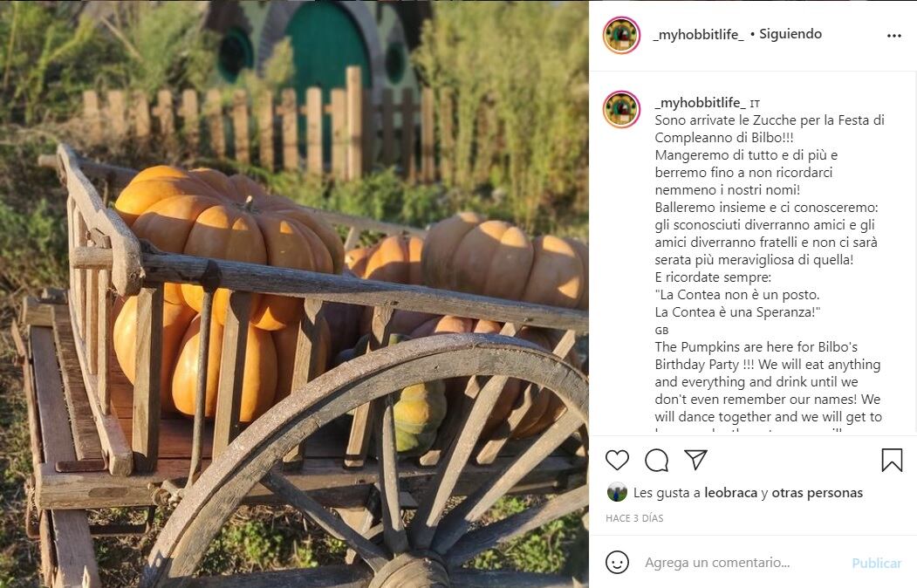917x588 pixels.
Task: Open emoji picker smiley icon
Action: click(x=617, y=563)
